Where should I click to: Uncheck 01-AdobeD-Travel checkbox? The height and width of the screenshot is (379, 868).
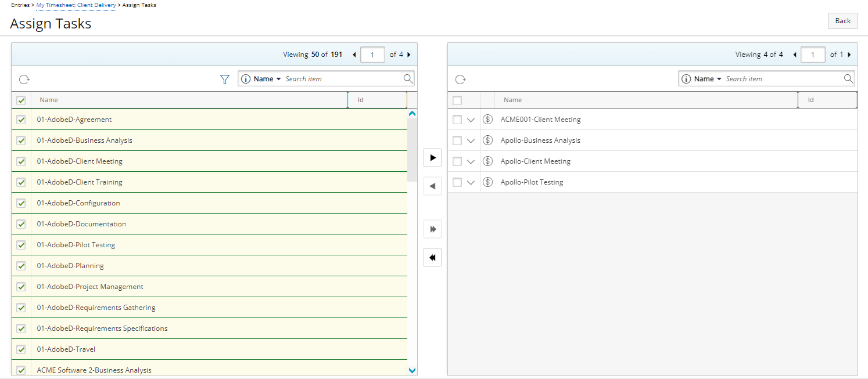[21, 349]
